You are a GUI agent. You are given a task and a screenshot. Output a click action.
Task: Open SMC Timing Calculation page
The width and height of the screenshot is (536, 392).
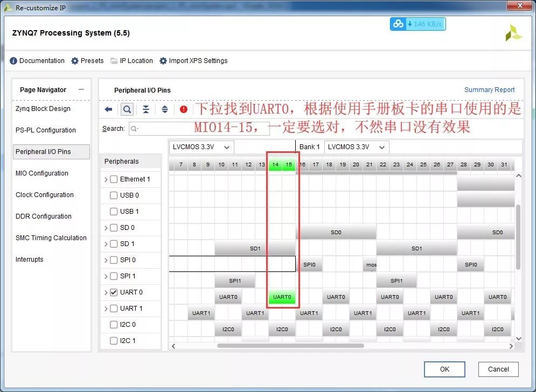(x=51, y=238)
